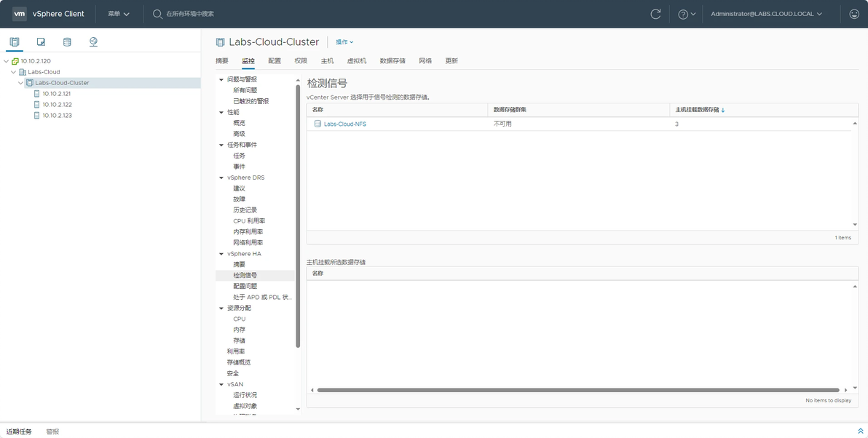Show the 警报 bottom tab
Viewport: 868px width, 438px height.
click(x=52, y=432)
